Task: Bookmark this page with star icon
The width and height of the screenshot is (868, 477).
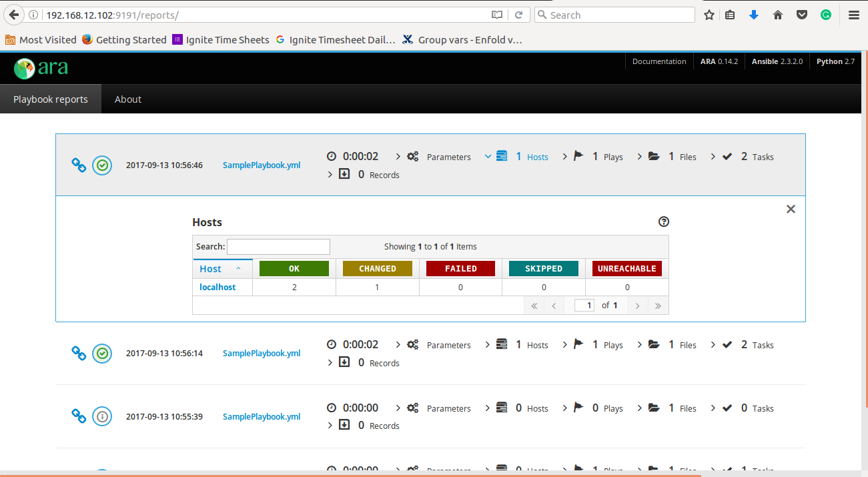Action: click(709, 15)
